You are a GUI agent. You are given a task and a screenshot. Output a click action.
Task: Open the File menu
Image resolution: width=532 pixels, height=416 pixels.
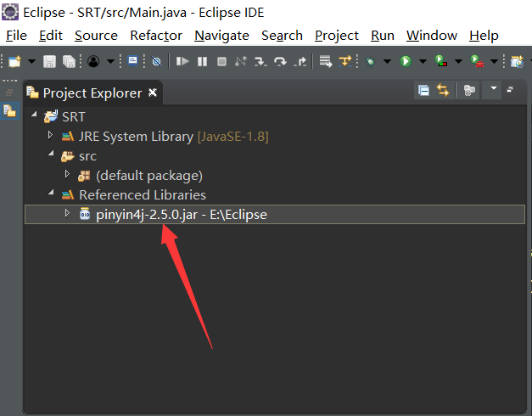tap(16, 36)
